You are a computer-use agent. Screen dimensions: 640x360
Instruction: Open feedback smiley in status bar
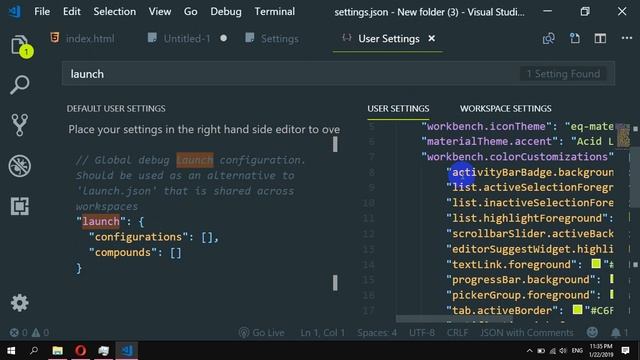(592, 333)
